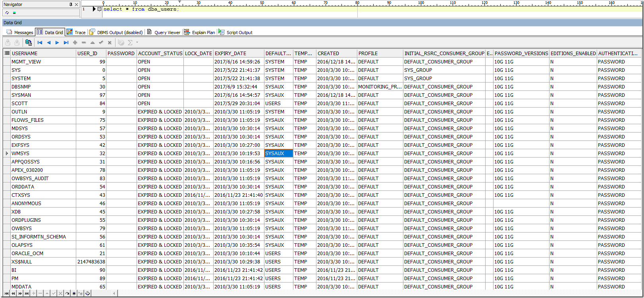Select the ANONYMOUS username cell
Viewport: 644px width, 298px height.
tap(43, 203)
